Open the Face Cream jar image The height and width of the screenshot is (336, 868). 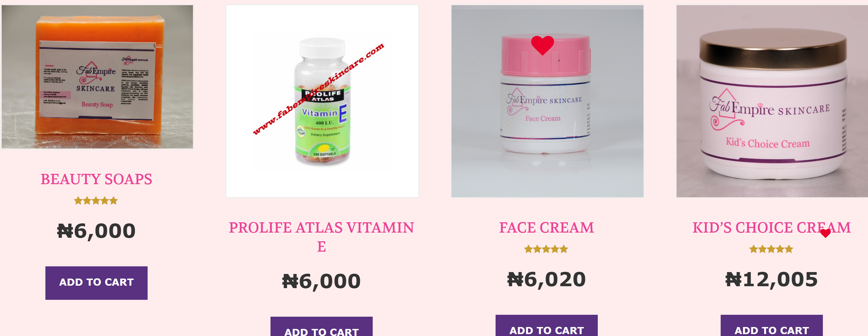point(547,101)
